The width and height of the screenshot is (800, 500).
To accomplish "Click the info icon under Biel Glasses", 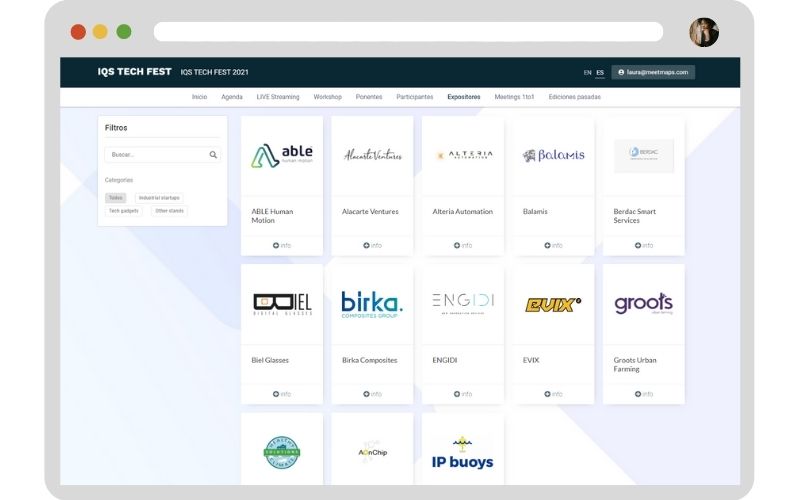I will click(x=276, y=394).
